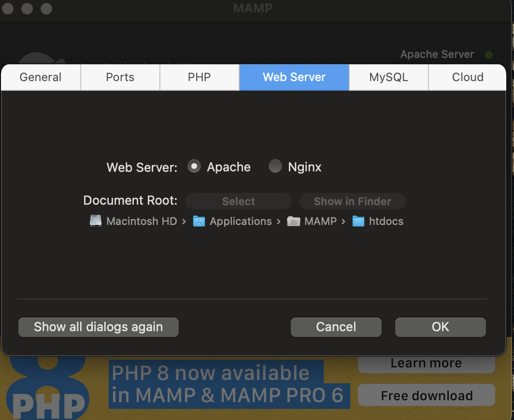This screenshot has width=514, height=420.
Task: Click the chevron after MAMP in the path
Action: pos(344,221)
